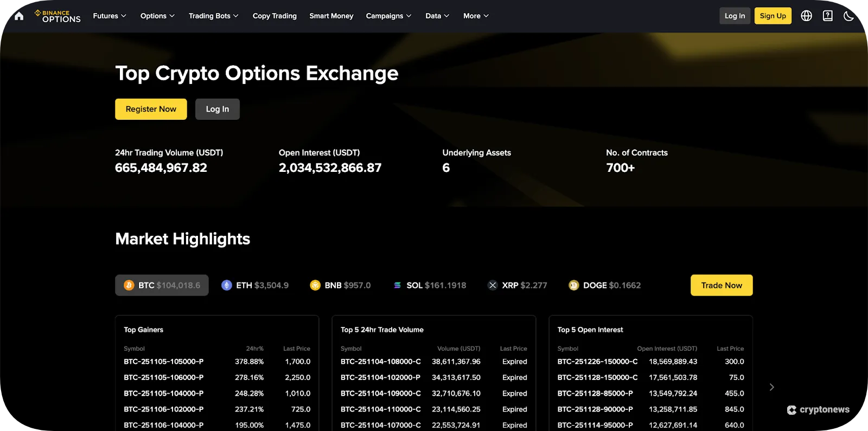Open BTC-251105-104000-P in Top Gainers
The height and width of the screenshot is (431, 868).
[x=217, y=394]
